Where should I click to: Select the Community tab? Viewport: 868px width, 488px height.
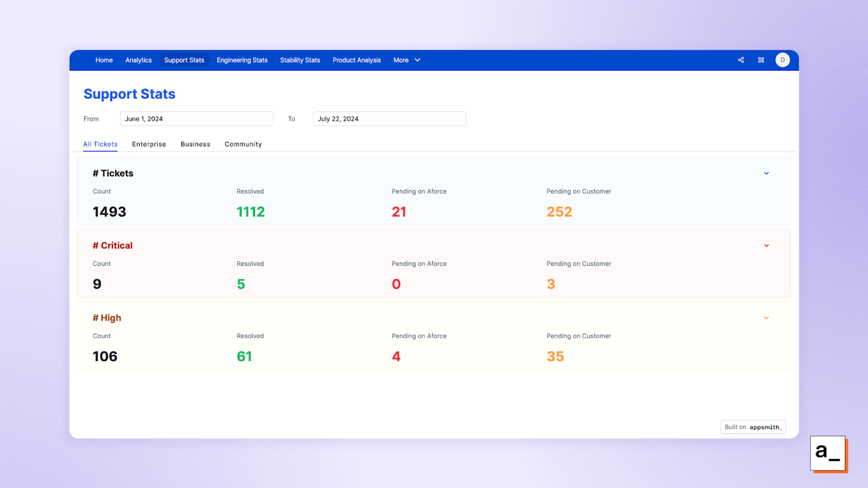coord(243,144)
